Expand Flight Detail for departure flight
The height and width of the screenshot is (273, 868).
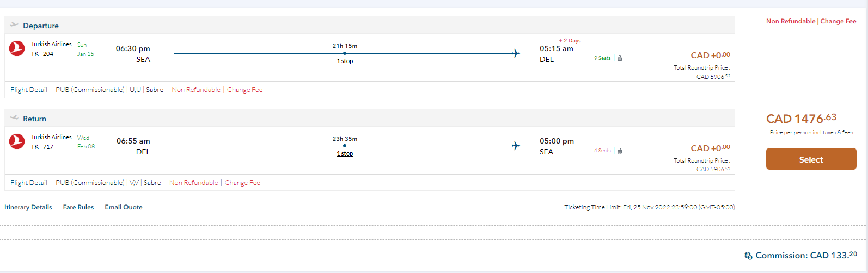click(29, 90)
